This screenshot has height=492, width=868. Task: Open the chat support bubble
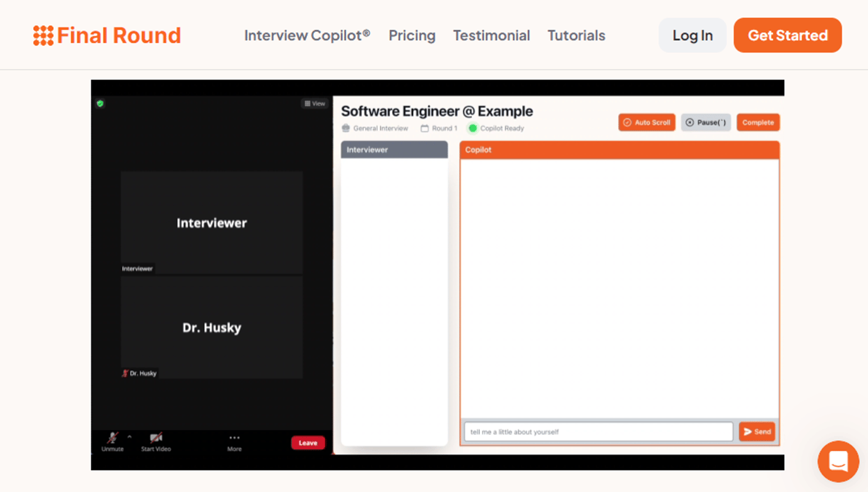(838, 461)
